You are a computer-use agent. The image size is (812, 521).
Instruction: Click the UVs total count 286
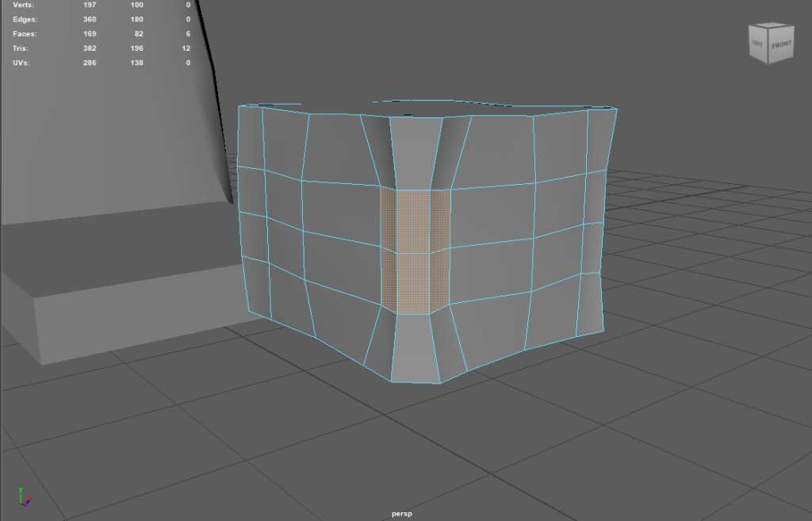coord(89,63)
